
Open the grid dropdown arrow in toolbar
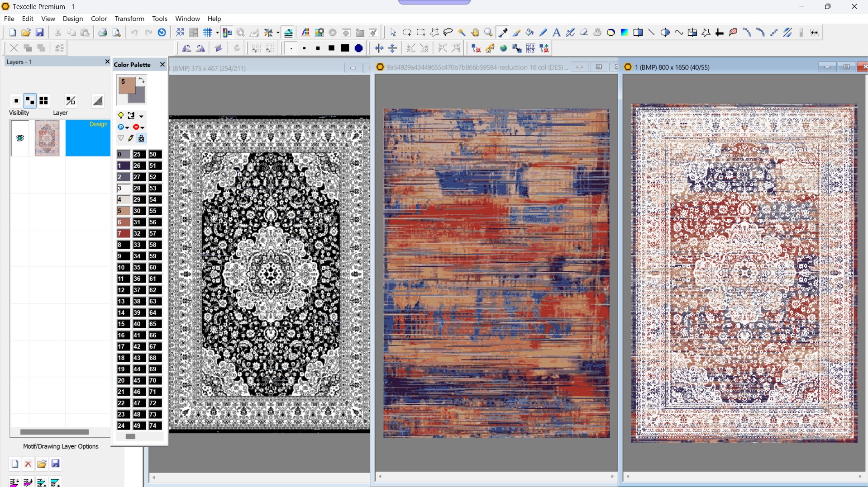tap(217, 33)
